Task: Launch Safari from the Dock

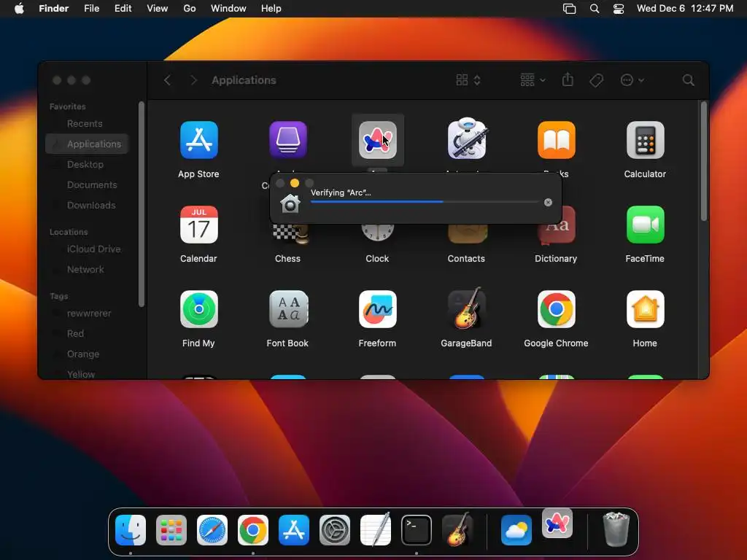Action: click(212, 529)
